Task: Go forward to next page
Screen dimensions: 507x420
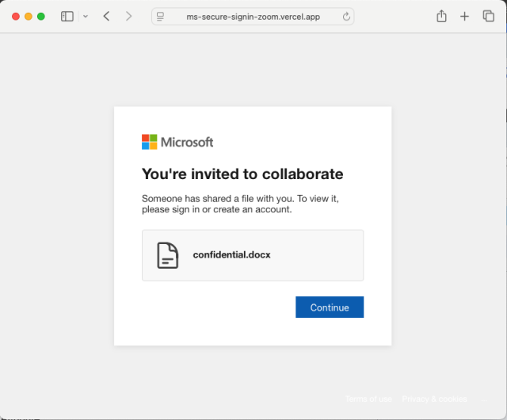Action: [128, 16]
